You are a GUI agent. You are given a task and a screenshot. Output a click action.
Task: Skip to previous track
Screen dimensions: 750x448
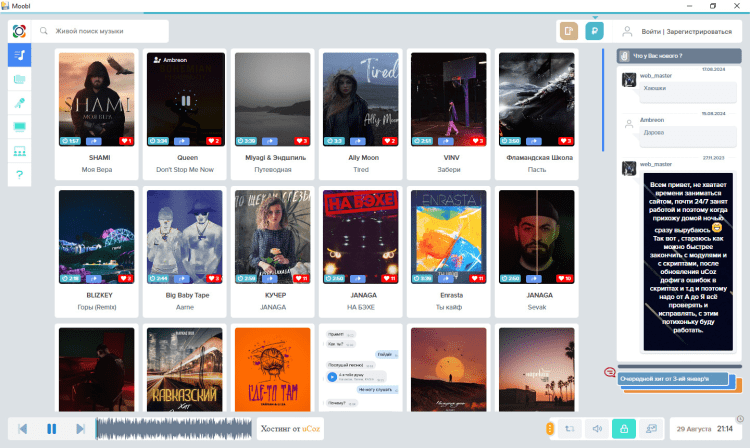tap(22, 429)
